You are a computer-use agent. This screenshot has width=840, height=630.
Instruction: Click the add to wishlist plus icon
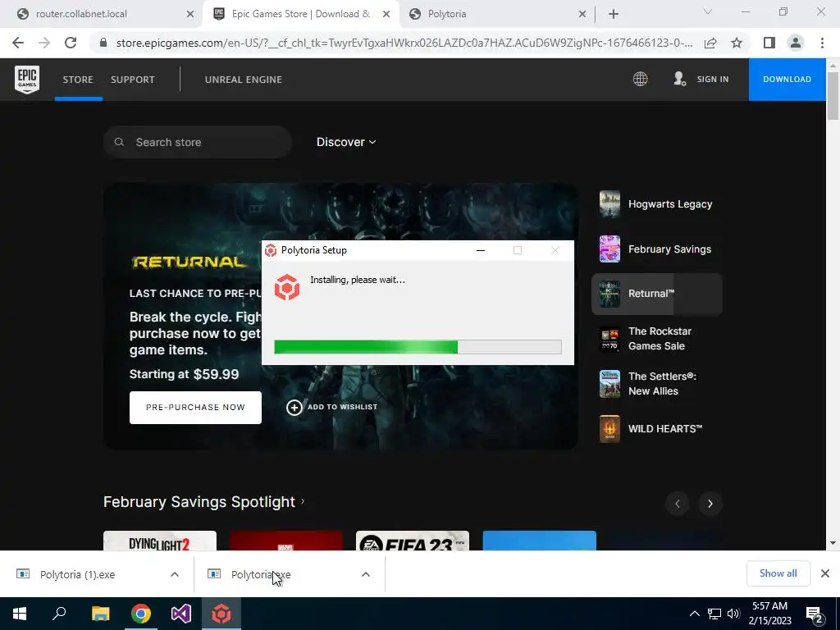(x=294, y=408)
